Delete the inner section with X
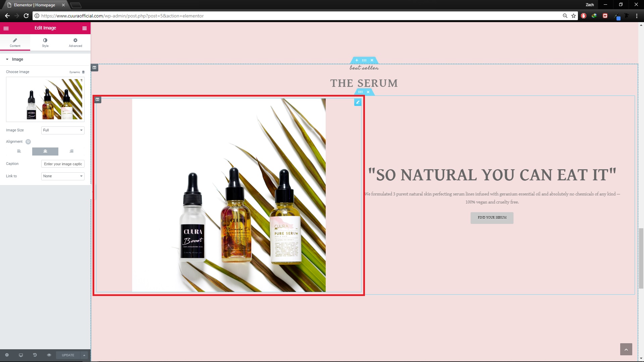Screen dimensions: 644x362 (368, 92)
